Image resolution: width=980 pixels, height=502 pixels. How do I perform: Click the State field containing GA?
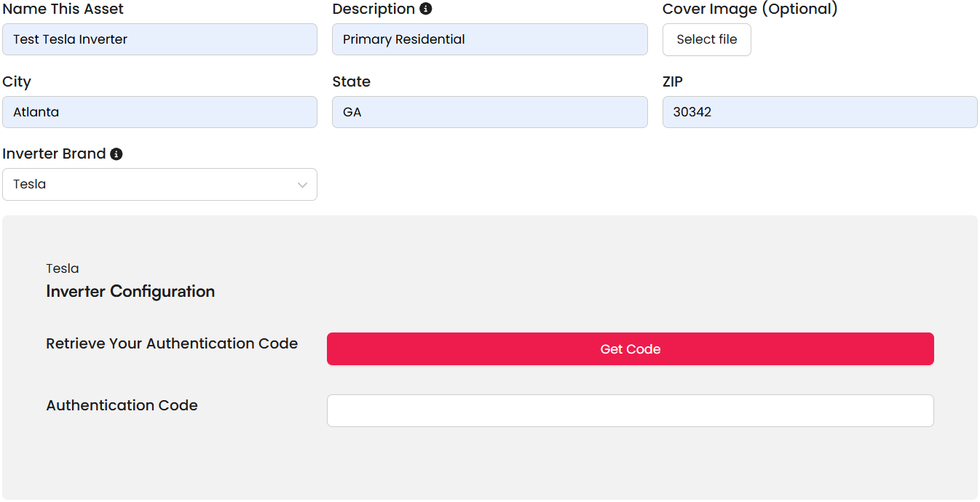point(490,112)
